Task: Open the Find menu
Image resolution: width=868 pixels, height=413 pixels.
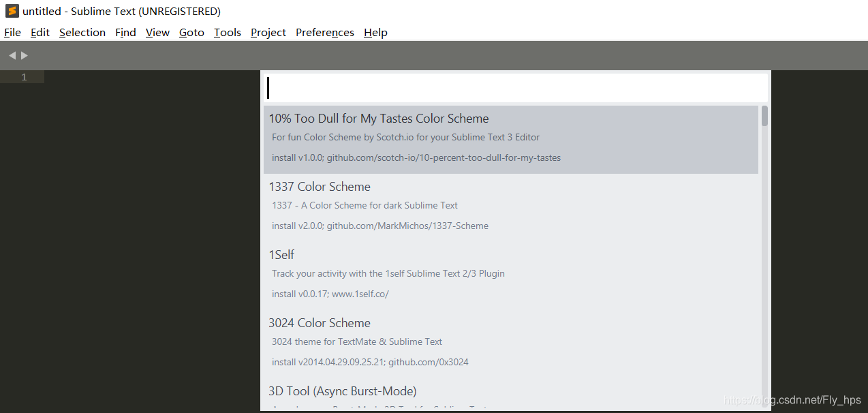Action: tap(125, 32)
